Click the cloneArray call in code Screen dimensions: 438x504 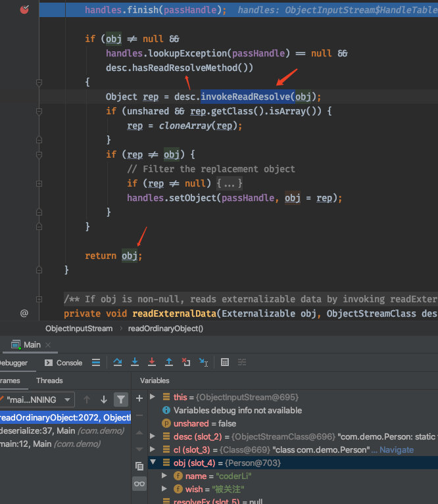click(x=185, y=126)
